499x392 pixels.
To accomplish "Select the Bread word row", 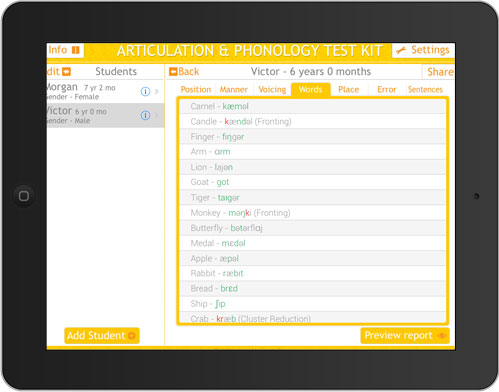I will click(x=313, y=289).
